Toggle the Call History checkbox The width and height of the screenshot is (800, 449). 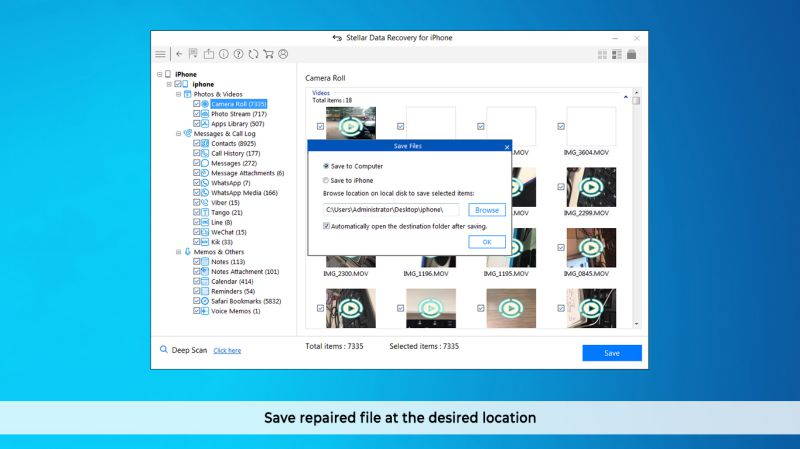[196, 153]
